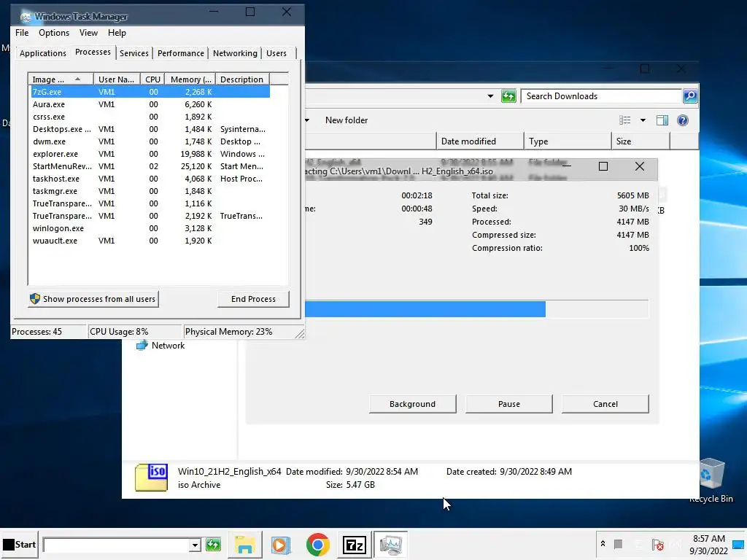Click New folder in Explorer toolbar
The width and height of the screenshot is (747, 560).
(x=347, y=120)
